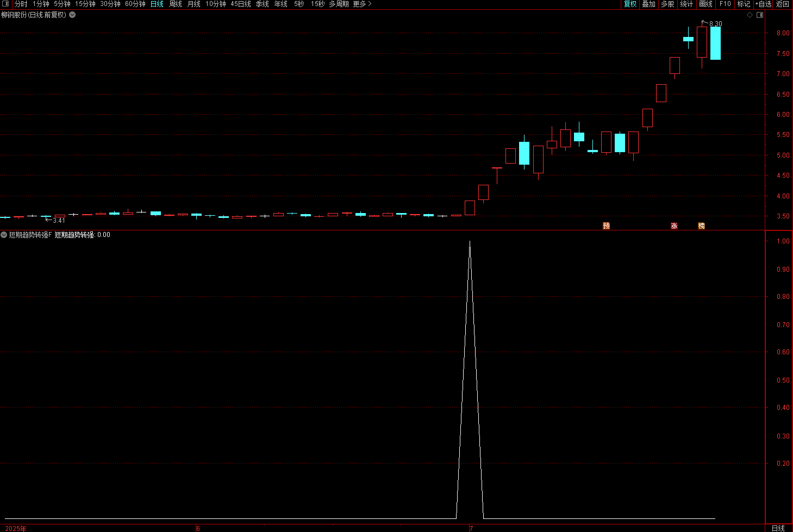Open the 短期趋势转强 indicator dropdown arrow
793x532 pixels.
tap(4, 235)
